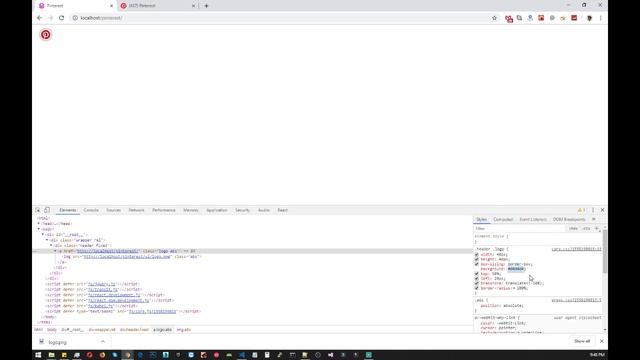Open File Explorer from the taskbar
This screenshot has width=640, height=360.
(x=51, y=355)
